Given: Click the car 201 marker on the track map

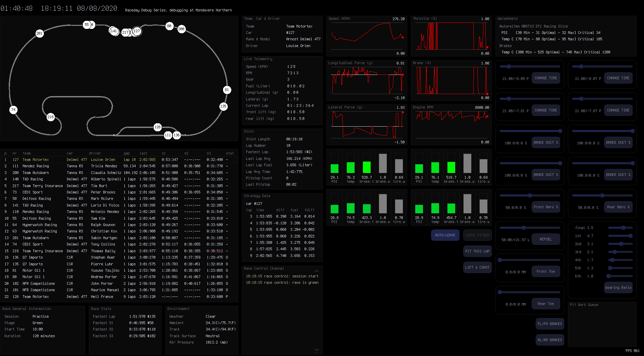Looking at the screenshot, I should pyautogui.click(x=39, y=33).
